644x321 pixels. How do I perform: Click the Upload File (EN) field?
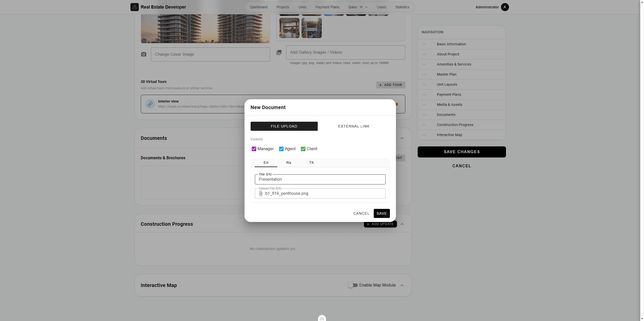[x=320, y=194]
